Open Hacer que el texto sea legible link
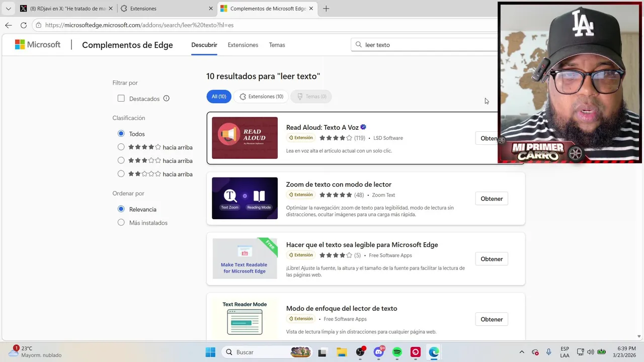Viewport: 644px width, 362px height. click(362, 245)
